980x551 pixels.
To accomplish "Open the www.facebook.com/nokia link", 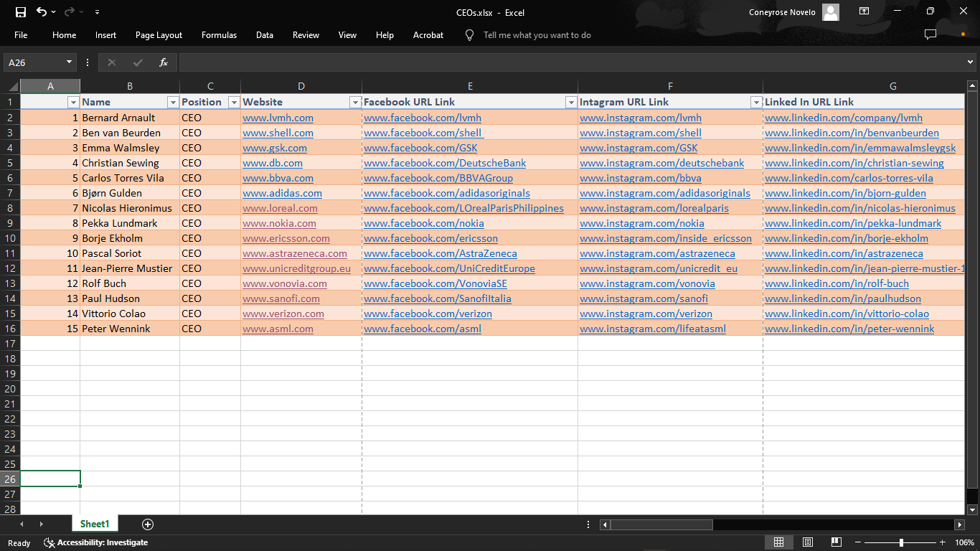I will [424, 223].
